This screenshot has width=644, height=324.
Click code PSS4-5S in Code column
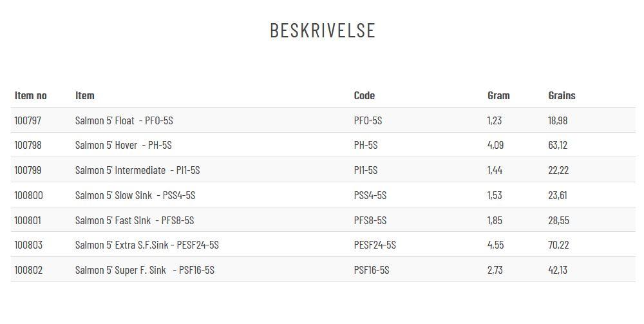click(370, 195)
